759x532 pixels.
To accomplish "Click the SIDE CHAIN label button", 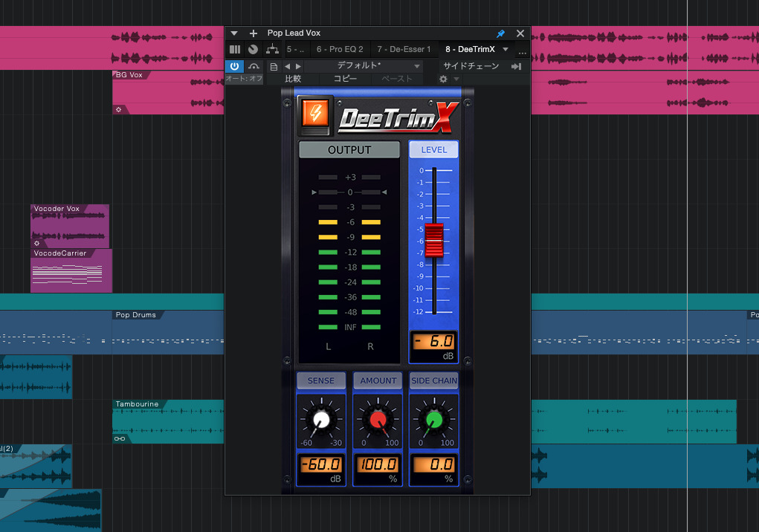I will point(434,380).
